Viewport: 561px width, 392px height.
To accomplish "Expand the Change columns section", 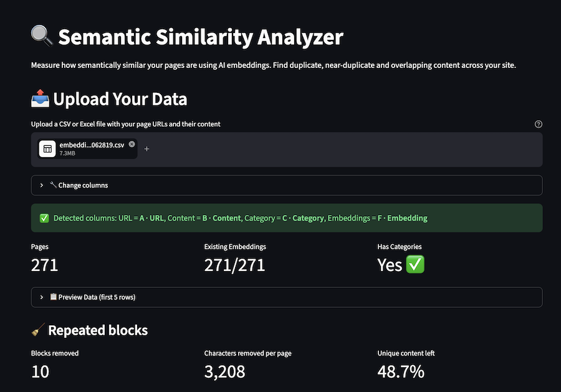I will pos(287,185).
